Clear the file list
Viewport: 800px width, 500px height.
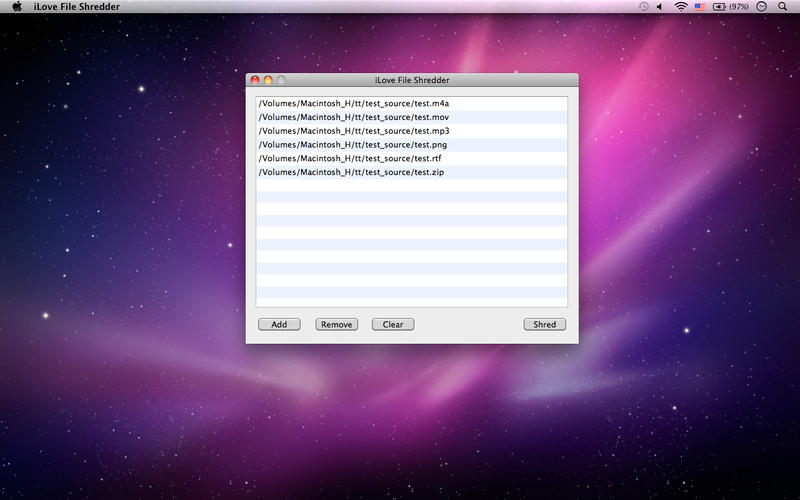coord(393,324)
